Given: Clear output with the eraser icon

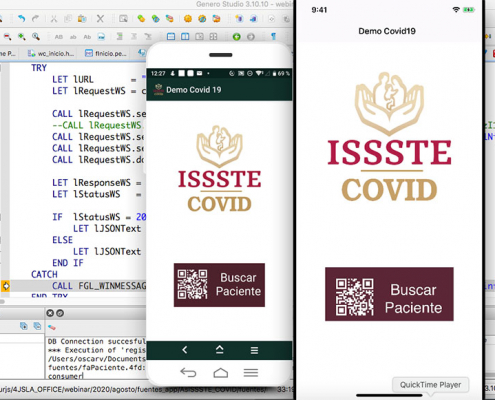Looking at the screenshot, I should pos(52,327).
